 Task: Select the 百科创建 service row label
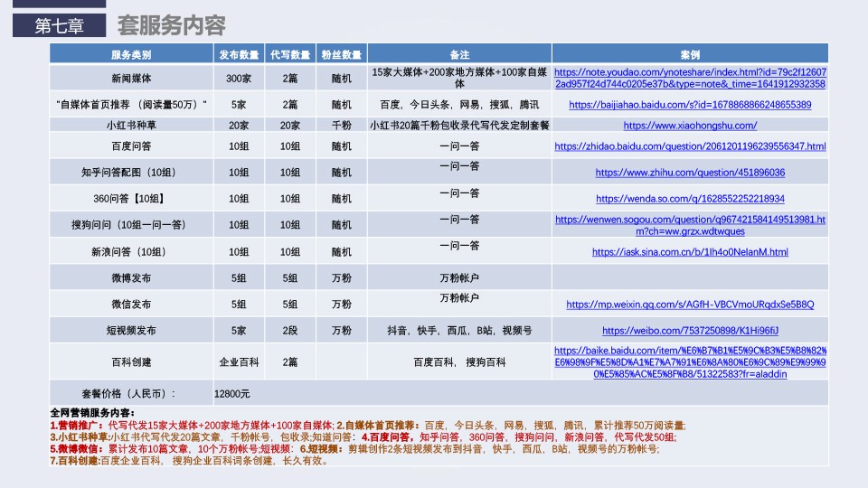pyautogui.click(x=131, y=361)
